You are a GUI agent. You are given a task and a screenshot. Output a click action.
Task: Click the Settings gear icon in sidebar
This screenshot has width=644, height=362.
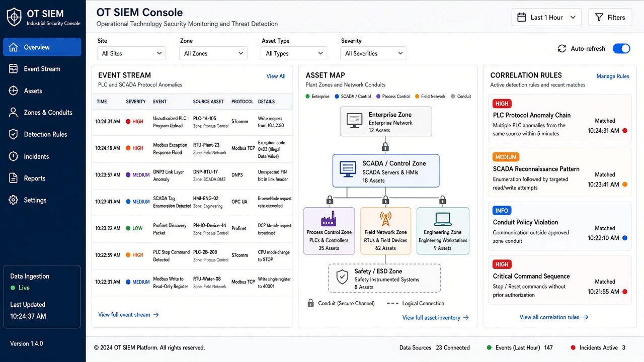coord(14,200)
